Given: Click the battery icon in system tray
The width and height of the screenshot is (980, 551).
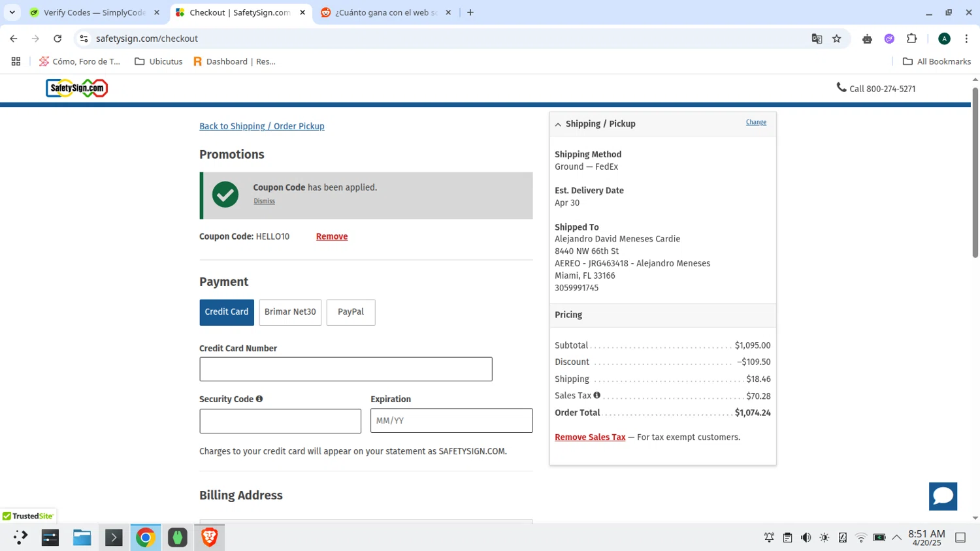Looking at the screenshot, I should coord(879,537).
